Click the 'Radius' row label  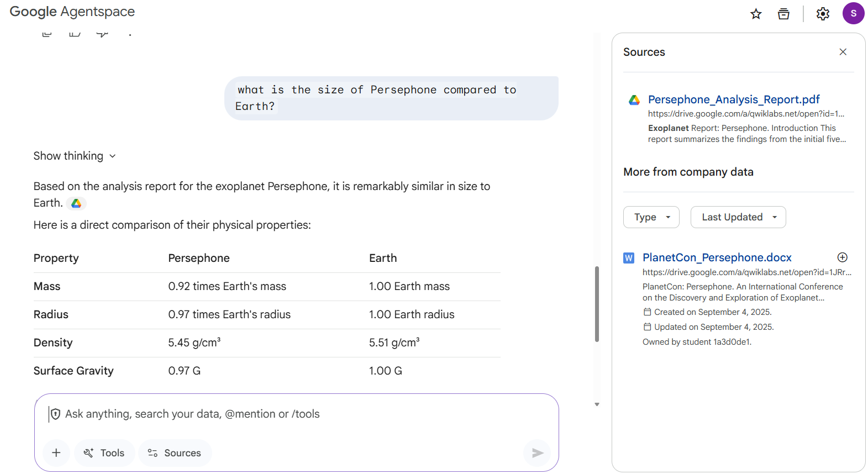pos(51,314)
